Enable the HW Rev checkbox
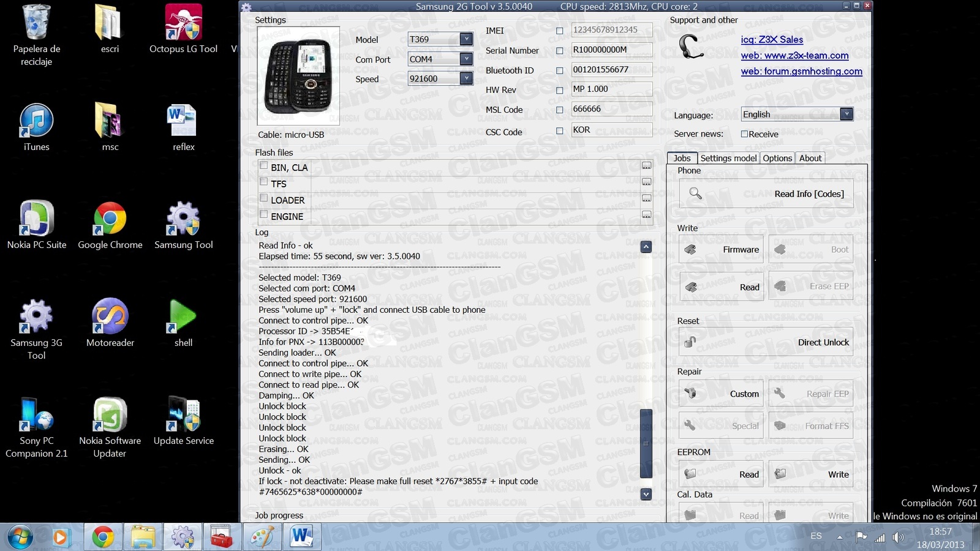The image size is (980, 551). coord(559,90)
